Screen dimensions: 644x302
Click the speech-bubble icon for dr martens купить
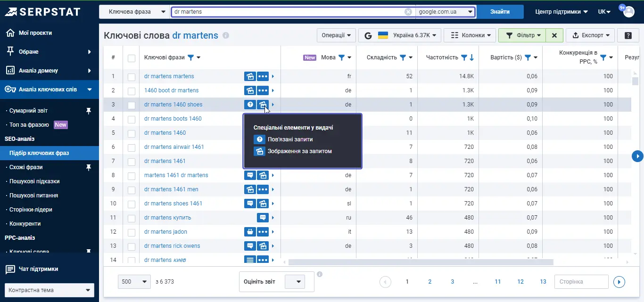click(263, 218)
